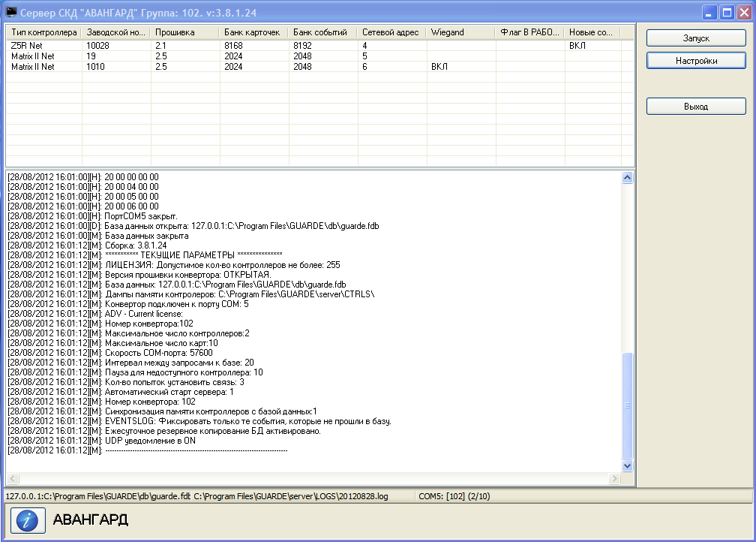Screen dimensions: 756x542
Task: Click the Сетевой адрес column header
Action: [x=392, y=32]
